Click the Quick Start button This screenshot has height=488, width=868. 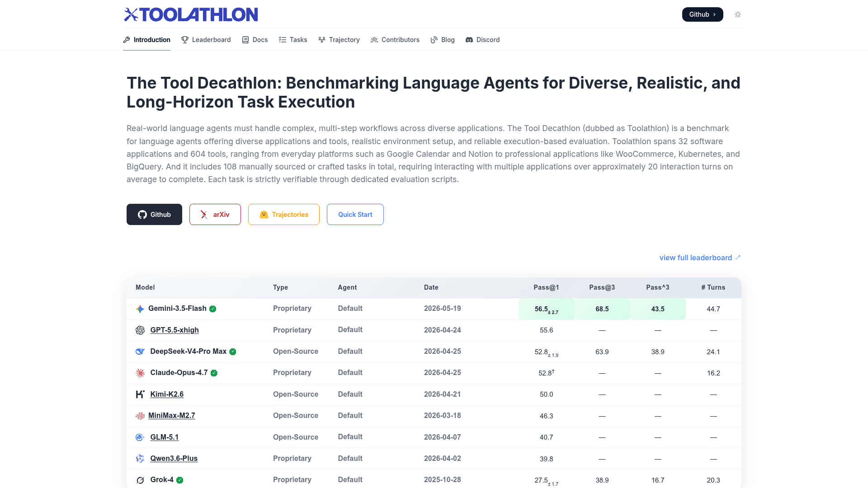coord(355,214)
